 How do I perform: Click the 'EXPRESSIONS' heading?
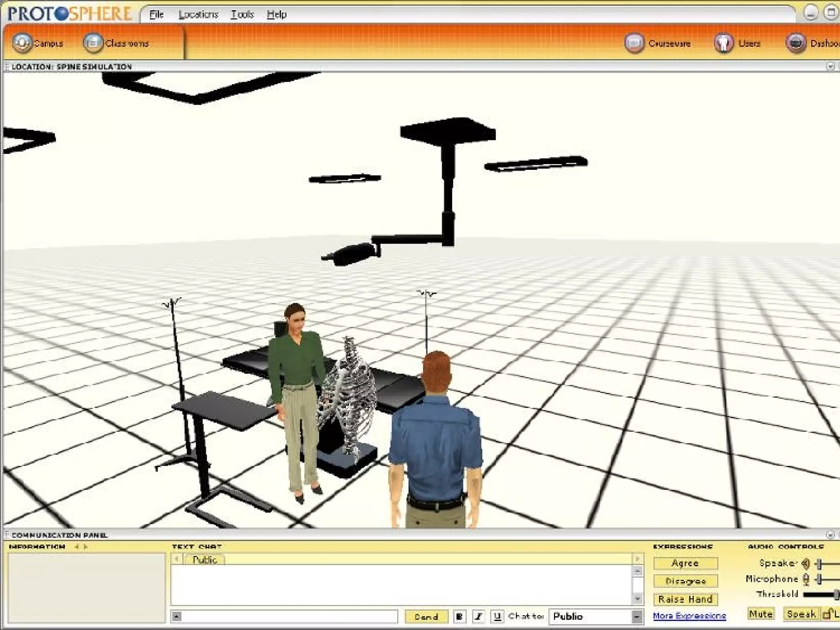[x=683, y=547]
